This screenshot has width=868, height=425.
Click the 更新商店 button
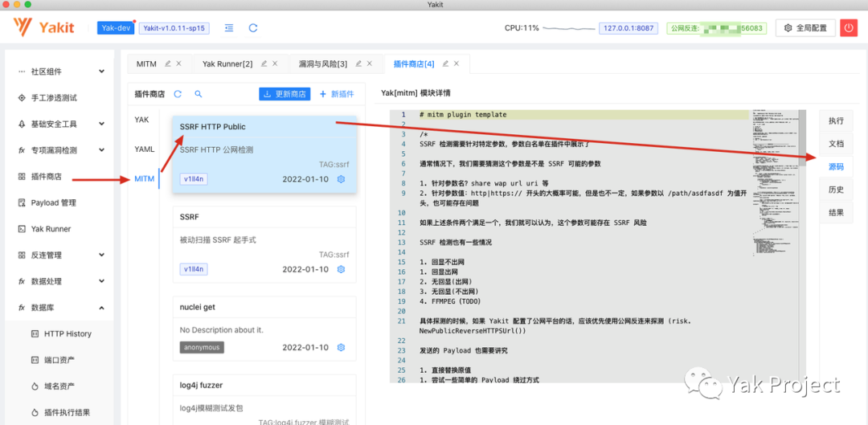[285, 94]
